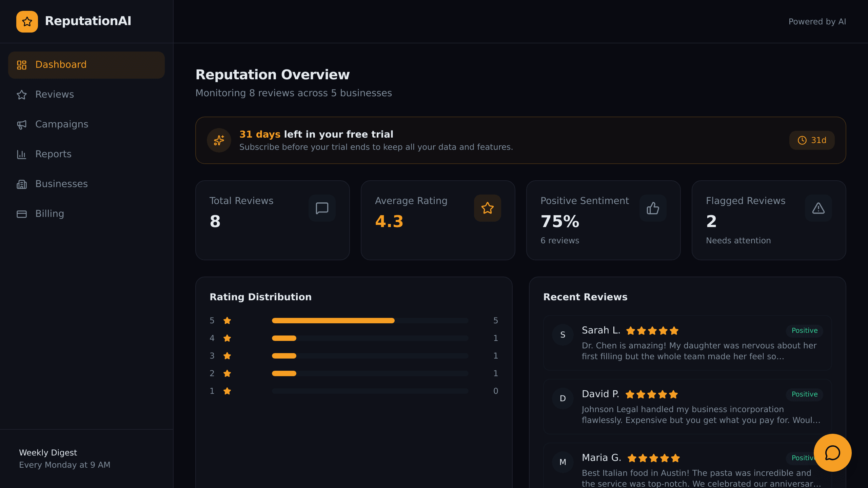Image resolution: width=868 pixels, height=488 pixels.
Task: Click the star icon in 1-star row
Action: 227,391
